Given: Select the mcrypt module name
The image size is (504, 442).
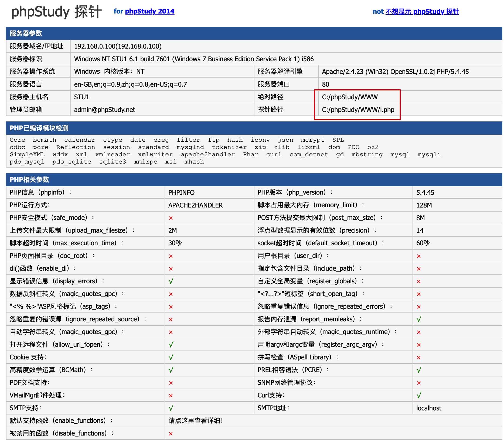Looking at the screenshot, I should click(x=312, y=140).
